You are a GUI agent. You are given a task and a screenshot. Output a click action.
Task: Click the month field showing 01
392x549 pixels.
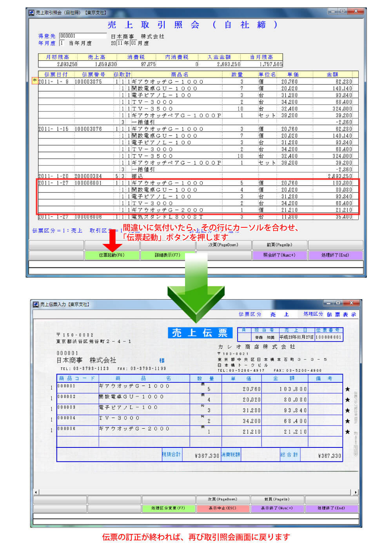(134, 43)
